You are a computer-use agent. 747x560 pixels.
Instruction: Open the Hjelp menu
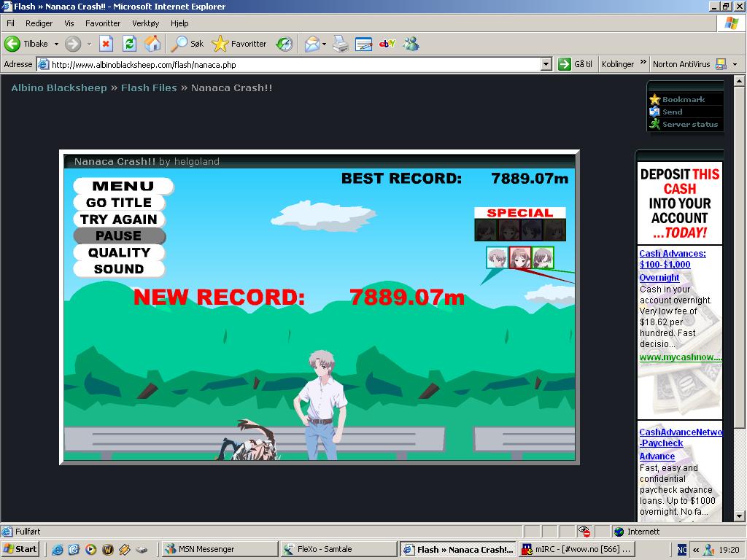coord(179,23)
